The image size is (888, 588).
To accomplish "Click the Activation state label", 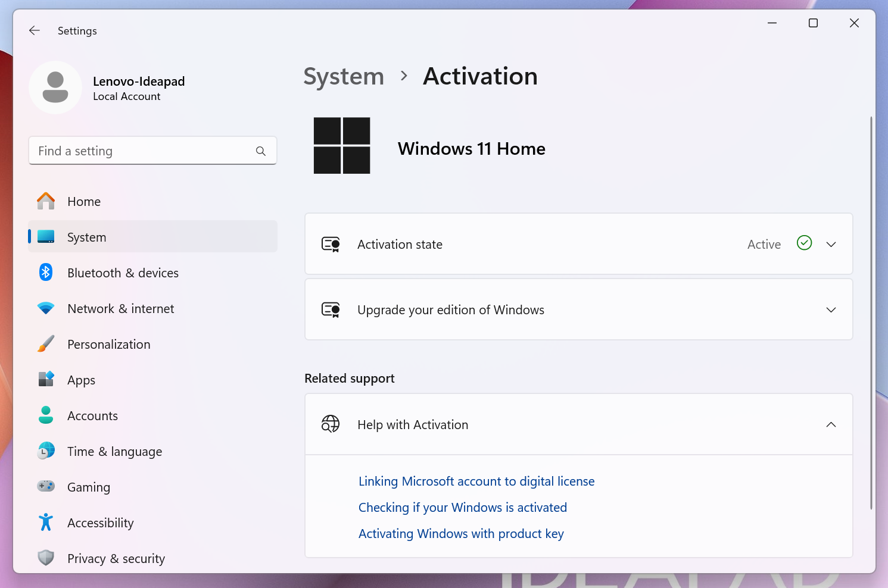I will click(x=400, y=244).
